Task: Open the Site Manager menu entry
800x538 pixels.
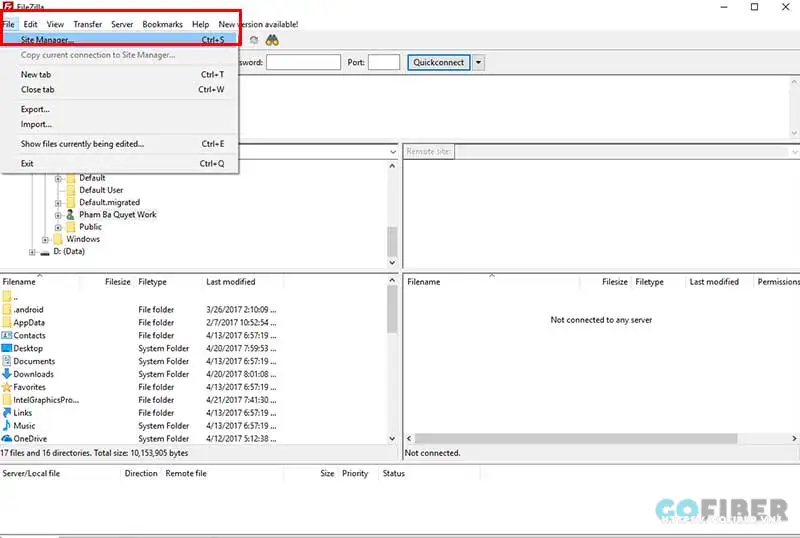Action: (x=120, y=39)
